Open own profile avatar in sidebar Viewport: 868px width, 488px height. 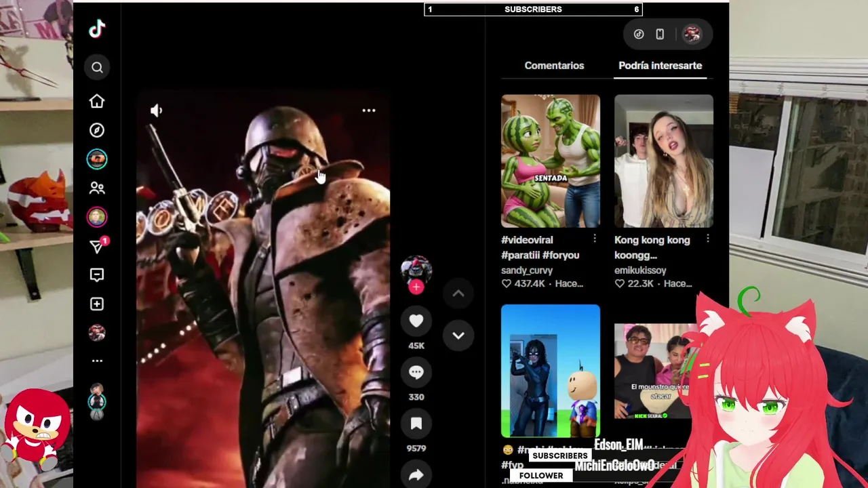(x=97, y=333)
